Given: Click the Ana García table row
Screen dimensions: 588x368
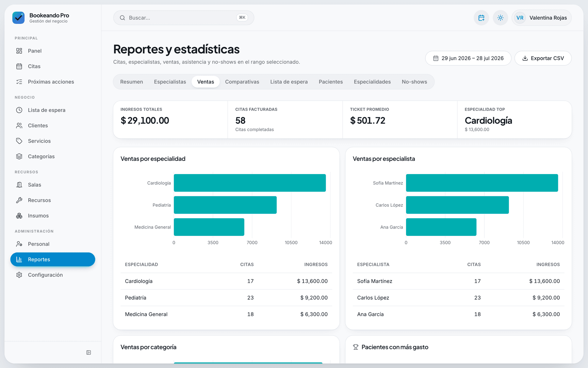Looking at the screenshot, I should click(x=458, y=314).
